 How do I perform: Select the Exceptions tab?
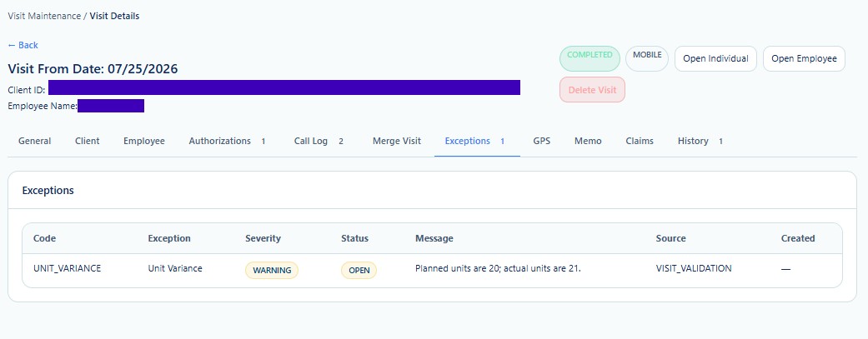[477, 141]
